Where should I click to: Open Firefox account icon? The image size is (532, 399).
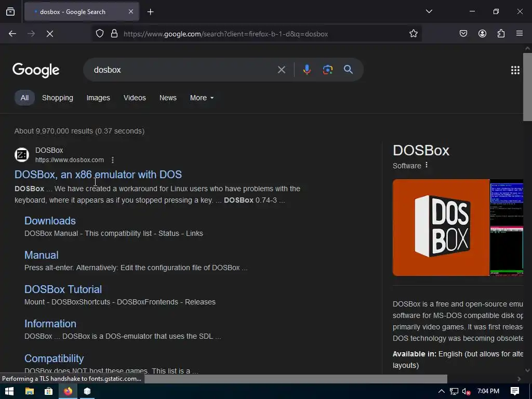click(x=482, y=34)
